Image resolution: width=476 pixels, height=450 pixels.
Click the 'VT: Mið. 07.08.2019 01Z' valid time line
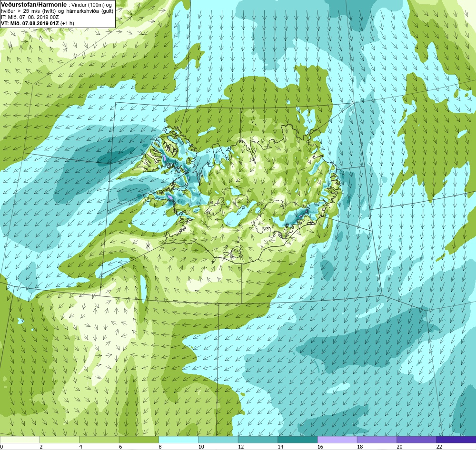point(30,23)
